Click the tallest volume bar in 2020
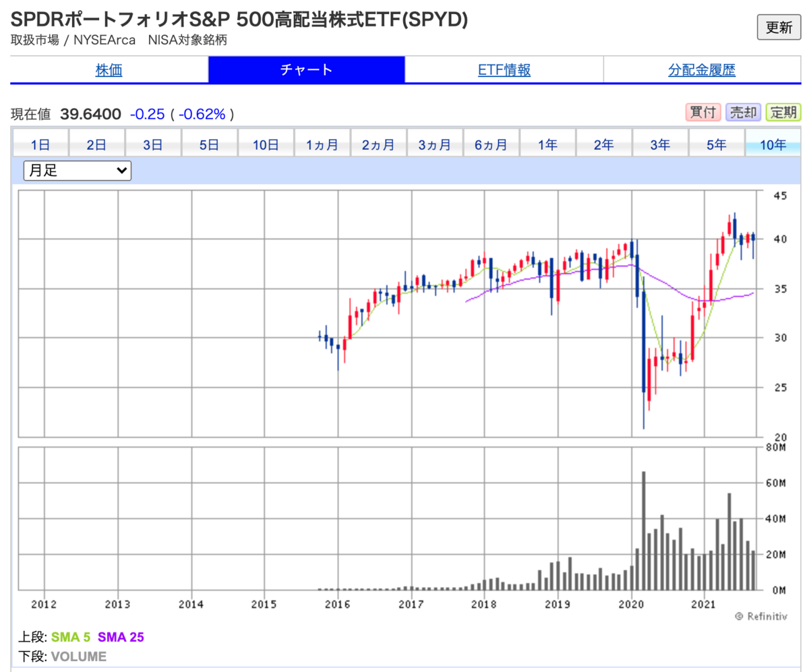809x672 pixels. (644, 530)
